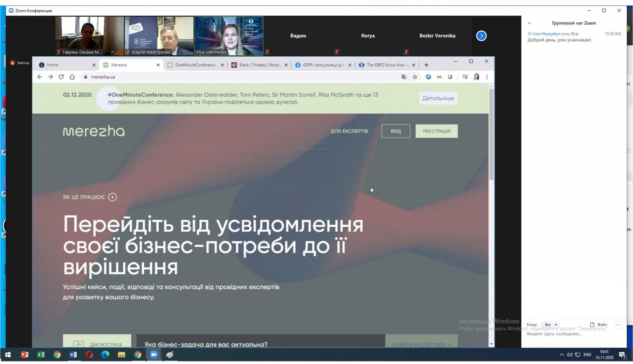This screenshot has width=633, height=364.
Task: Show next Zoom participants with arrow
Action: coord(481,36)
